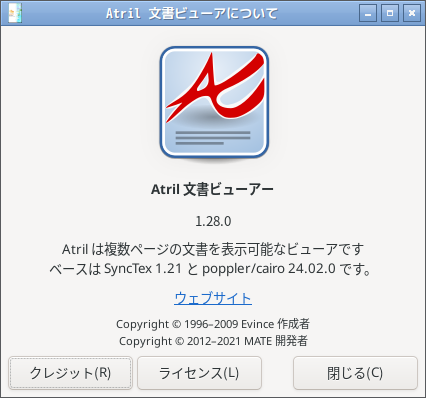Open credits with クレジット(R) button
The image size is (426, 398).
[x=70, y=373]
